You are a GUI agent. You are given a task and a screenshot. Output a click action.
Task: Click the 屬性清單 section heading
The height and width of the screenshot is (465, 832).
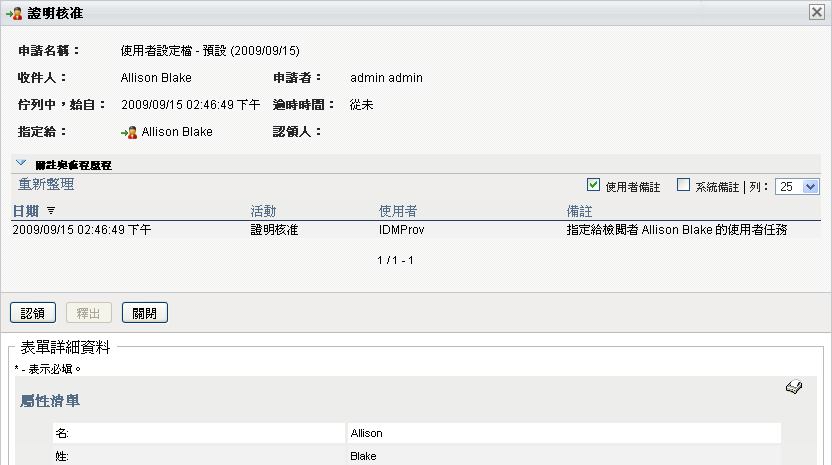tap(49, 401)
